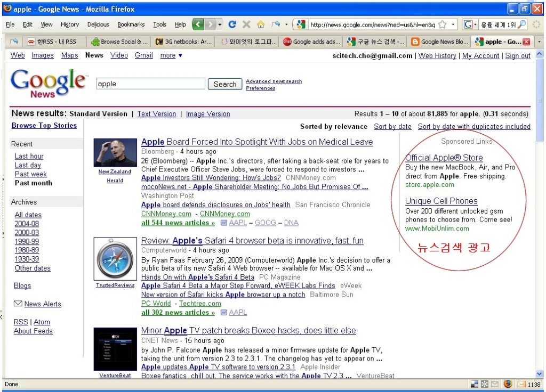Click the Delicious icon in the status bar
The width and height of the screenshot is (546, 392).
(474, 384)
